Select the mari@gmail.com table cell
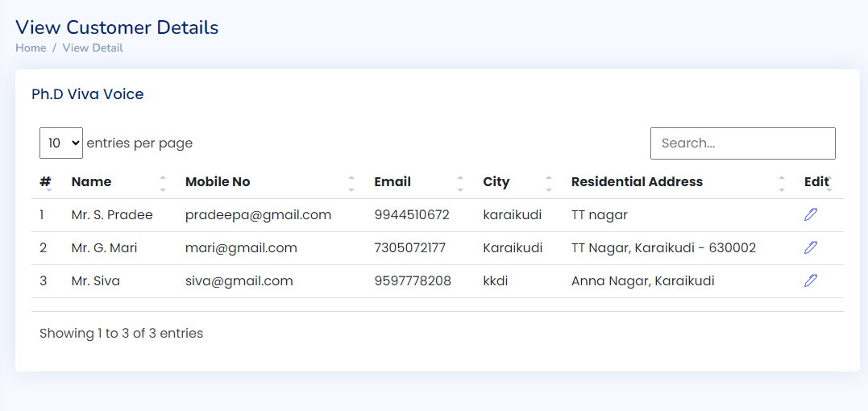 tap(241, 248)
